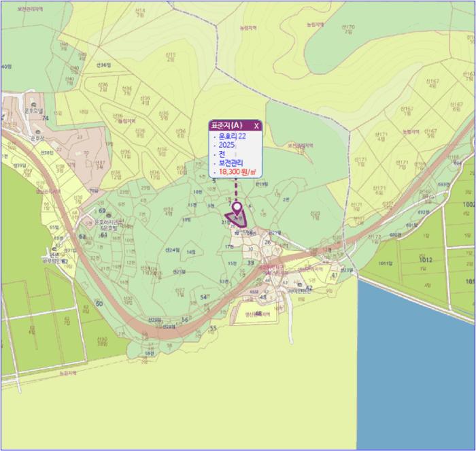The image size is (476, 451).
Task: Click the lot number 41 label
Action: 335,275
